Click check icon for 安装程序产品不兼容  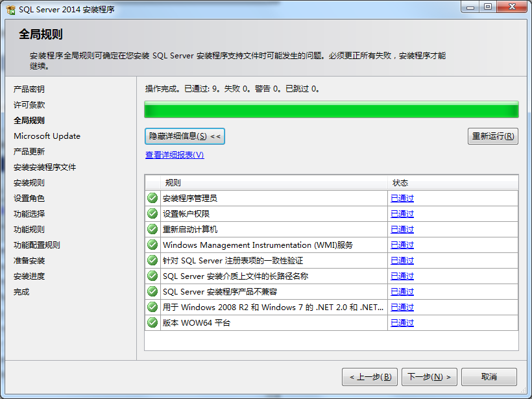point(152,291)
